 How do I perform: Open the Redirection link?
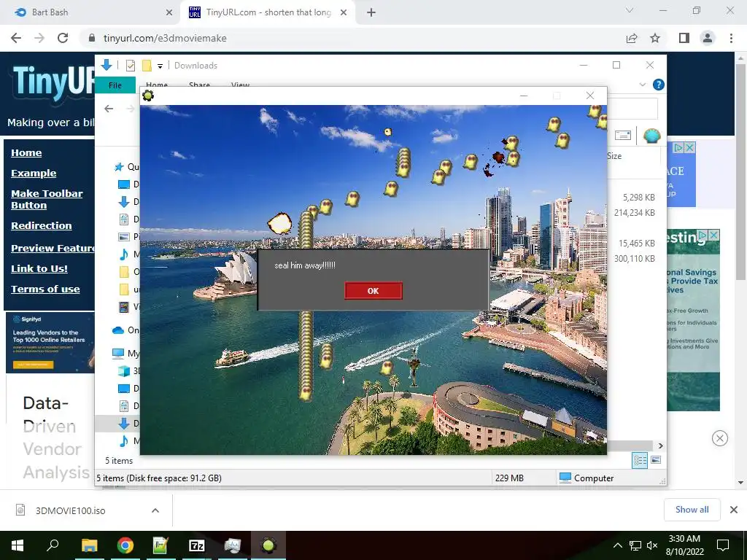pos(42,226)
